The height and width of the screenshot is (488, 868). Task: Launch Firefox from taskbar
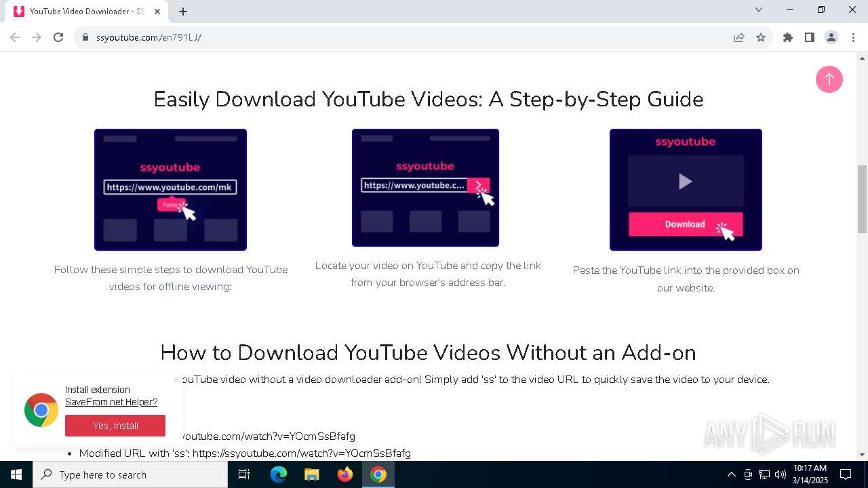tap(345, 474)
